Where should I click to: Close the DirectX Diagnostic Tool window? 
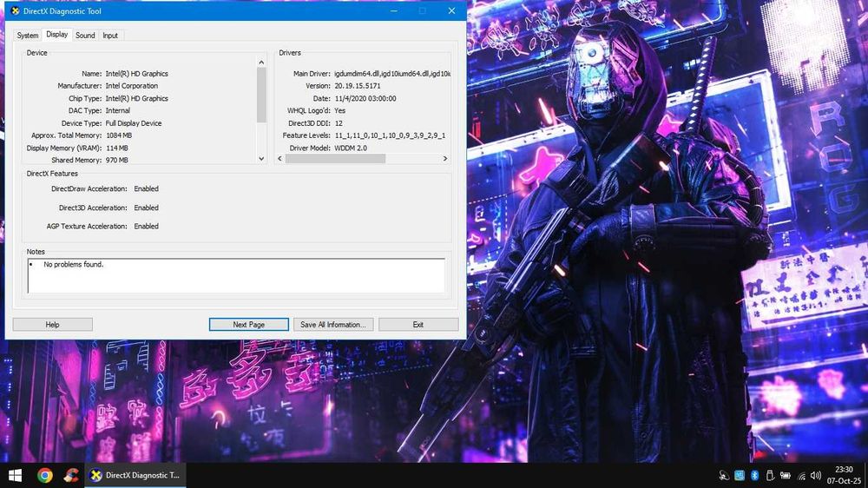tap(451, 10)
